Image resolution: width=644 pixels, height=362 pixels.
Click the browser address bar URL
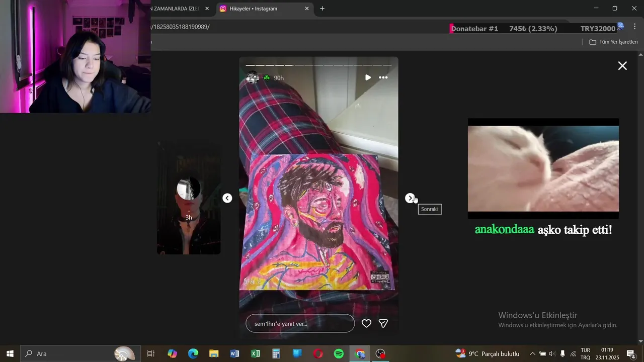point(181,27)
